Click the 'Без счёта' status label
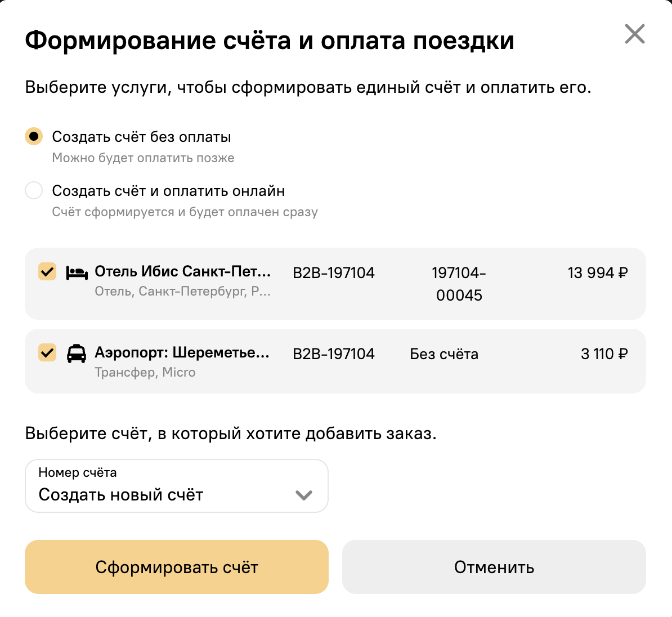 click(x=444, y=354)
